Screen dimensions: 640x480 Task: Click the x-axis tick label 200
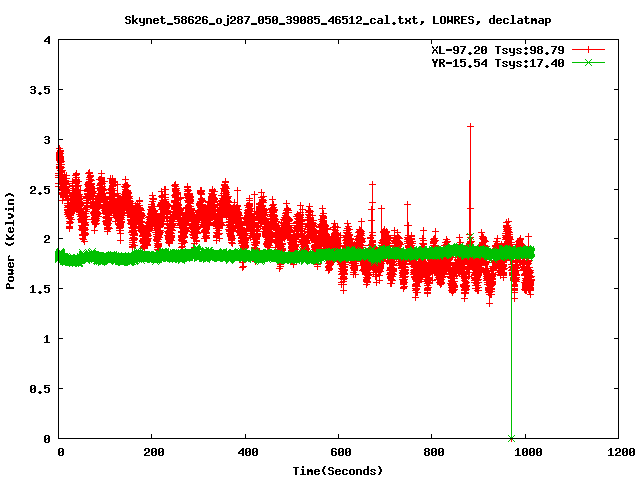(153, 452)
